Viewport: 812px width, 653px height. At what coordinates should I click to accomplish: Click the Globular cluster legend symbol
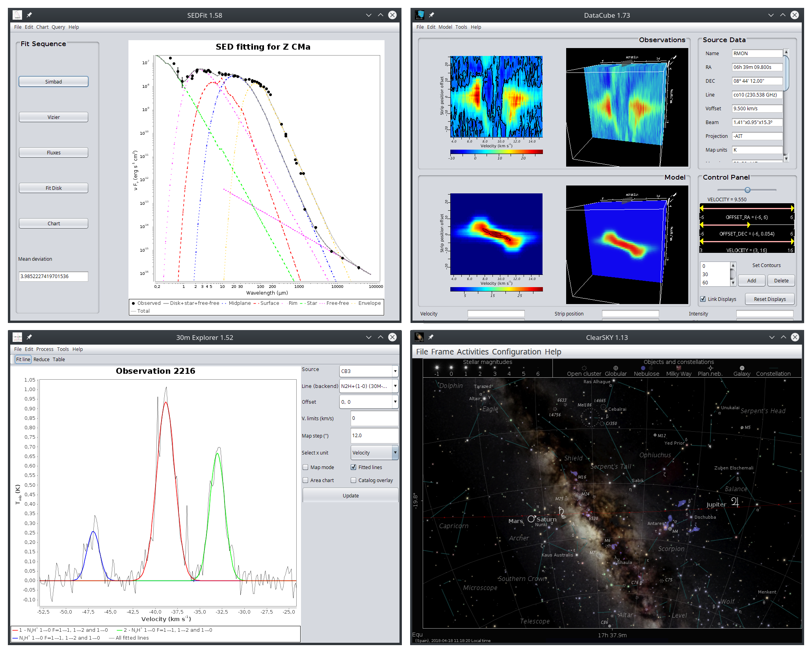(615, 368)
